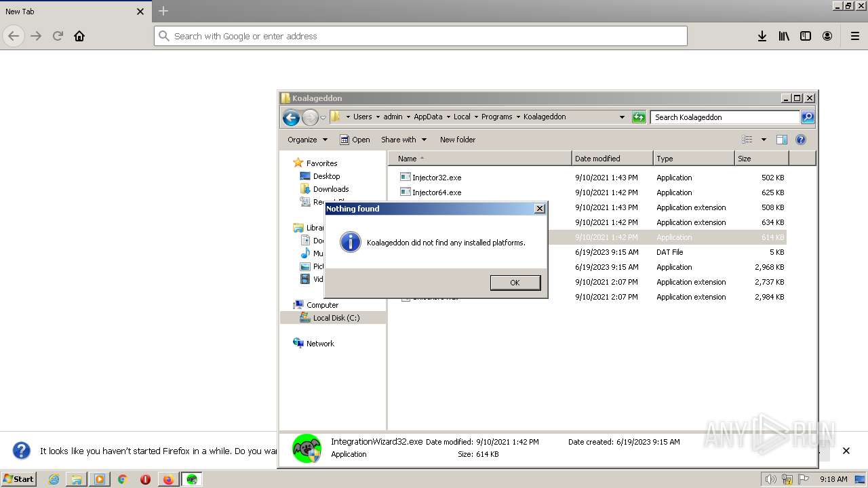The image size is (868, 488).
Task: Close the New Tab tab
Action: pos(140,12)
